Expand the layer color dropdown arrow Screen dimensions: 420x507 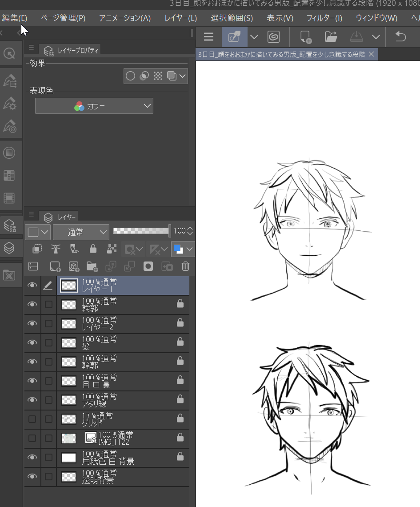pos(190,249)
